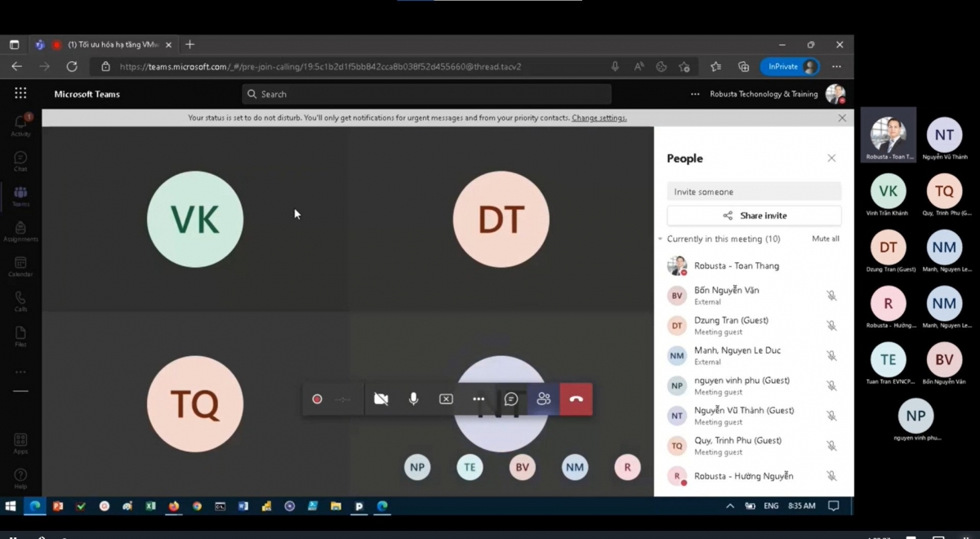Screen dimensions: 980x539
Task: Hang up with the red end-call button
Action: [577, 399]
